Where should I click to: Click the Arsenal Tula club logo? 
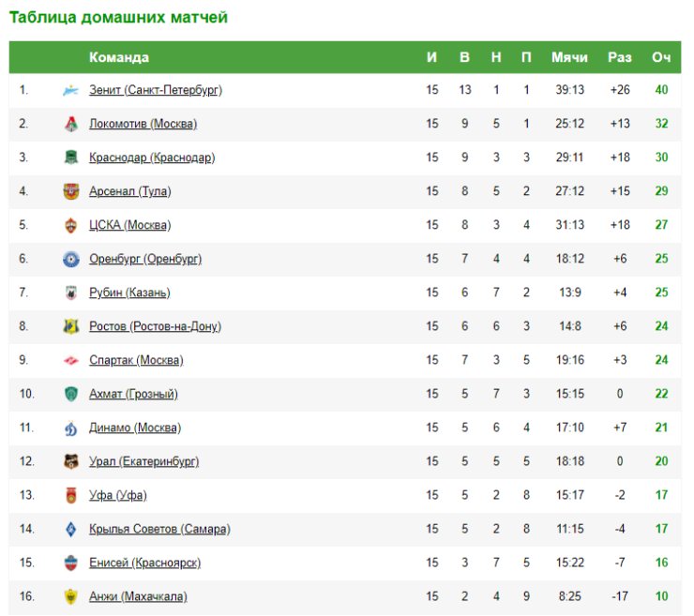click(x=71, y=191)
